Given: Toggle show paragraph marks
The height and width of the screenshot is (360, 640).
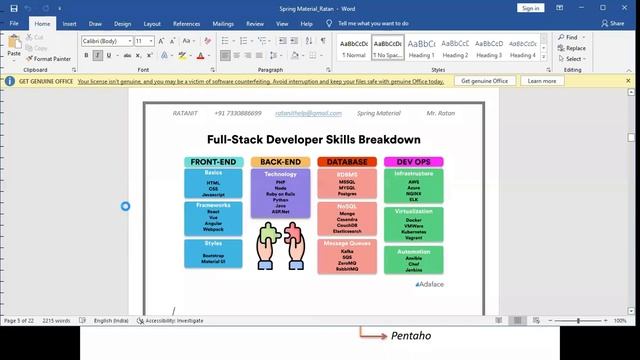Looking at the screenshot, I should click(323, 41).
